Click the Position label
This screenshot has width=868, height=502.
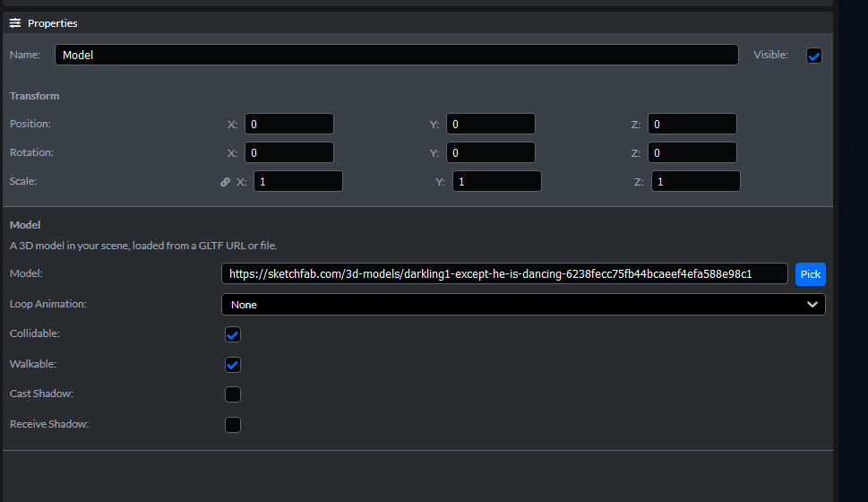point(30,124)
